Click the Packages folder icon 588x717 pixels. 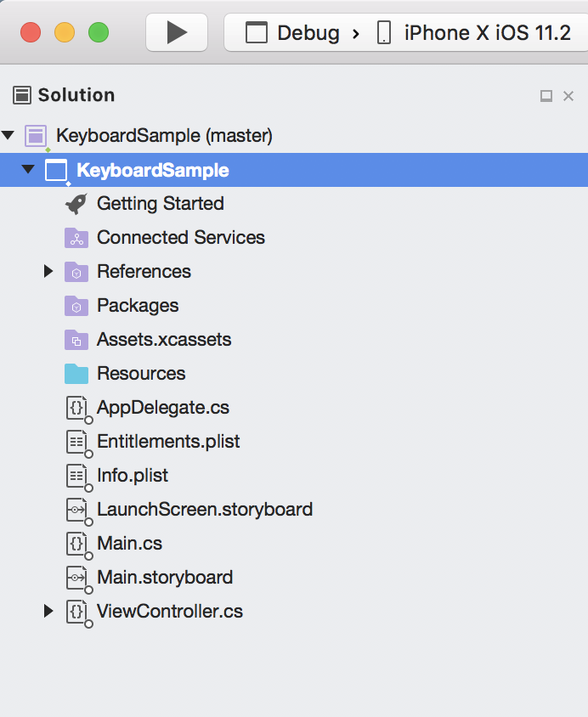tap(75, 306)
